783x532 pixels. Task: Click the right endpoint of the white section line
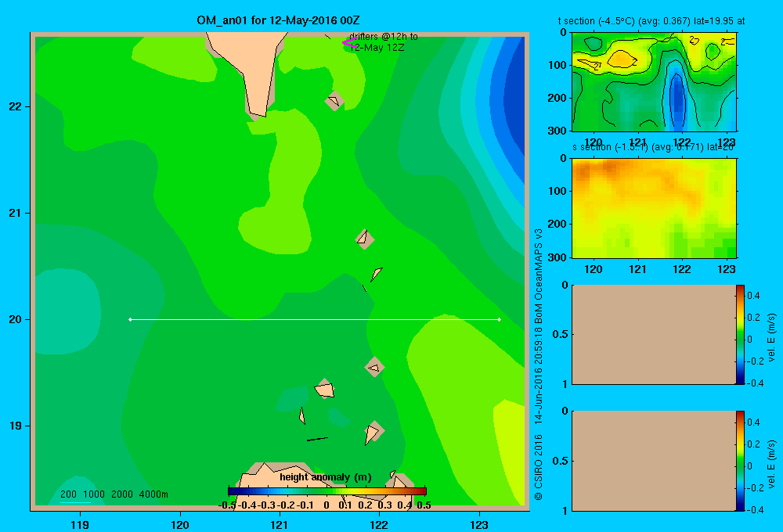[x=500, y=319]
